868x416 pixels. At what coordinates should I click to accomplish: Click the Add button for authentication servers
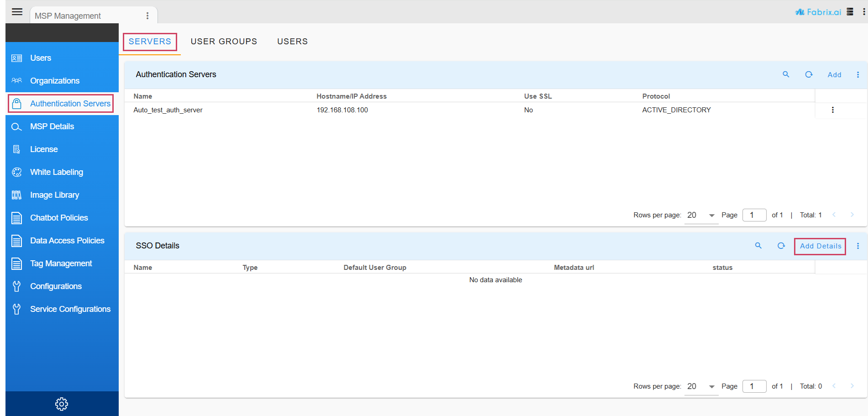tap(834, 75)
